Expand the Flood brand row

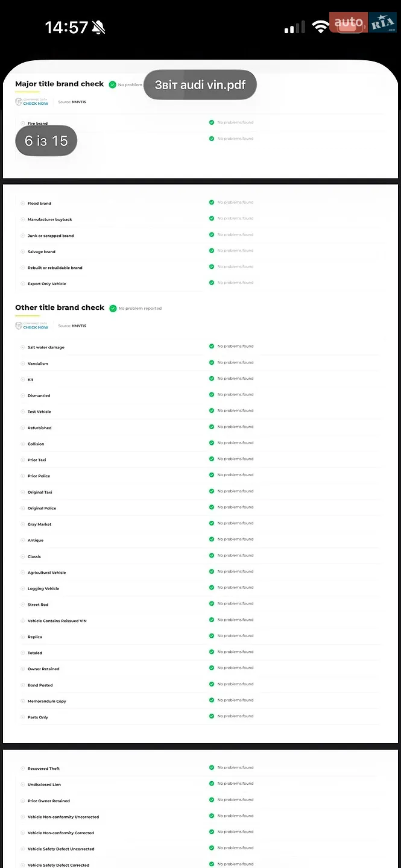(x=23, y=204)
